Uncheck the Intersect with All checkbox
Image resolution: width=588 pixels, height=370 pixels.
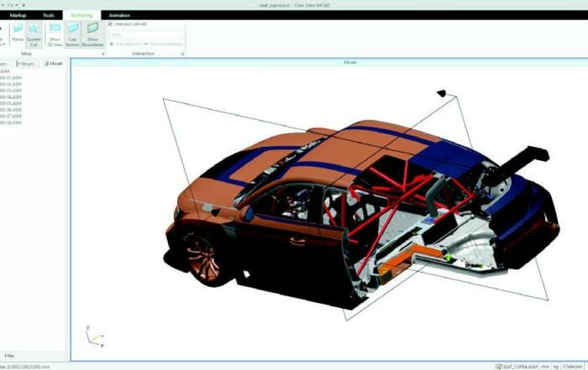(110, 24)
